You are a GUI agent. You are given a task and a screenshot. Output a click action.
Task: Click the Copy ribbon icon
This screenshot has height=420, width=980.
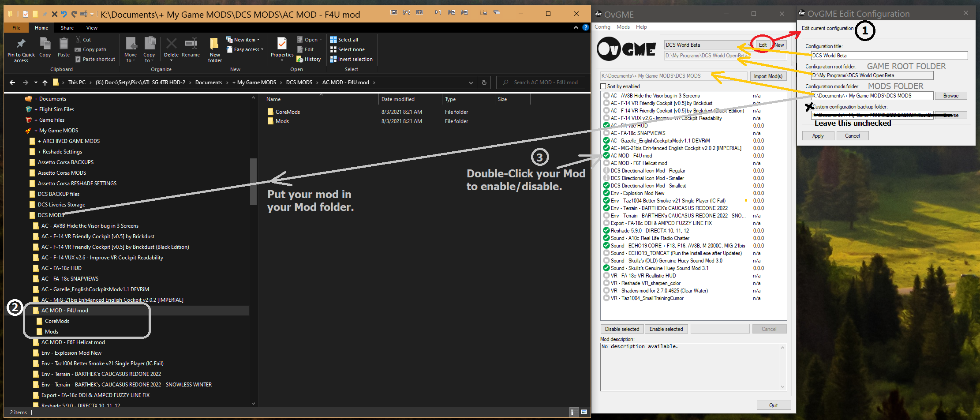point(45,44)
